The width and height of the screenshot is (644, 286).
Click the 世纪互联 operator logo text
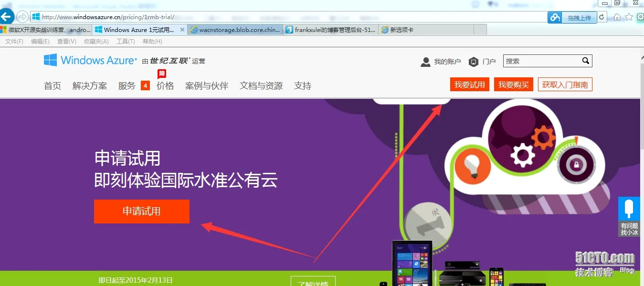169,61
